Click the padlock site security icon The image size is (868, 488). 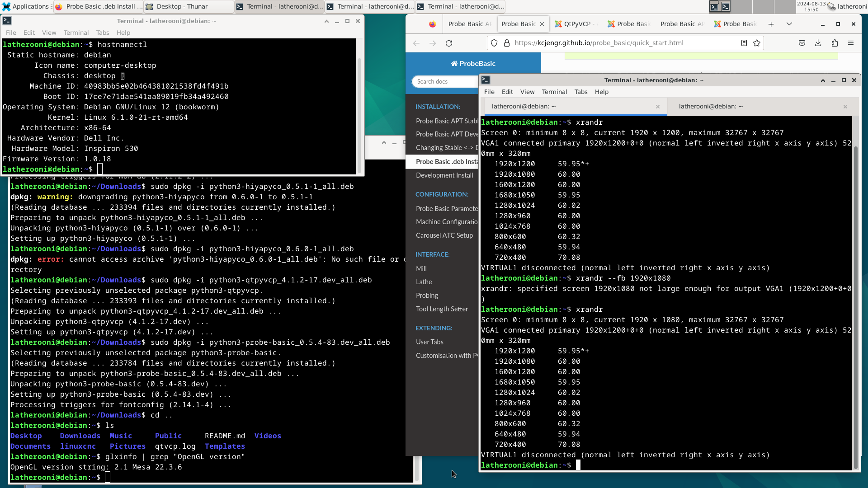coord(507,43)
